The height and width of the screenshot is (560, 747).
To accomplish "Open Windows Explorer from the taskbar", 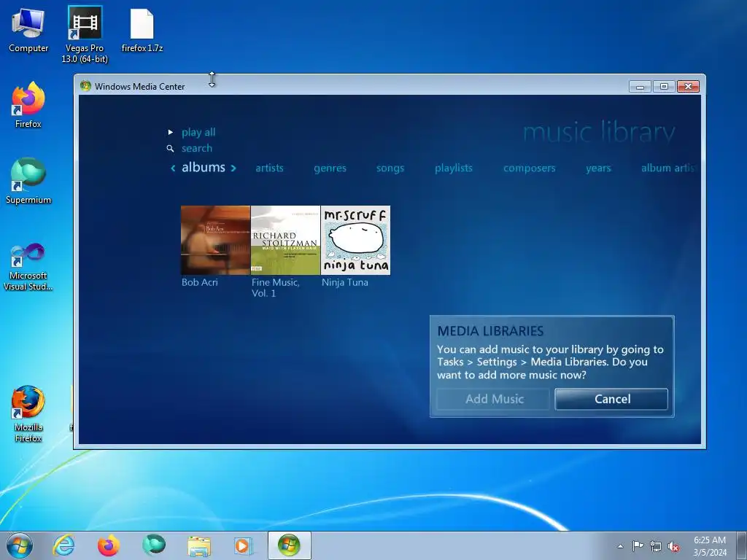I will tap(198, 545).
